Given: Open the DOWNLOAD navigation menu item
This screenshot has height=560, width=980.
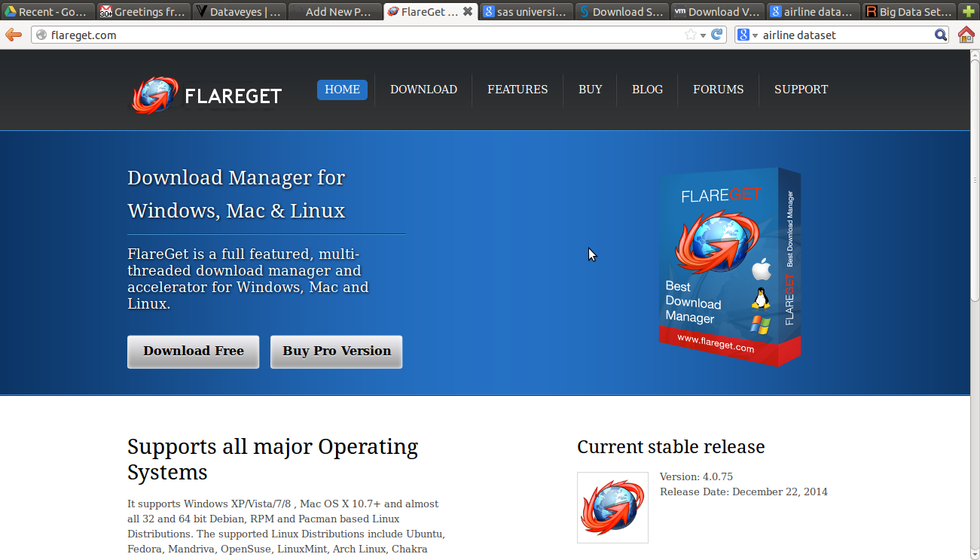Looking at the screenshot, I should tap(423, 90).
